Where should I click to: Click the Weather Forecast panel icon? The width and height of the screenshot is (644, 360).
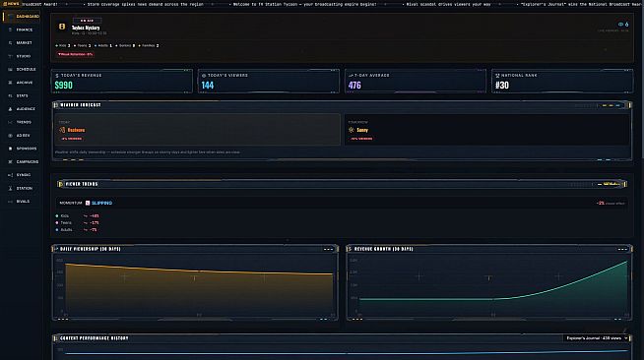[x=56, y=105]
